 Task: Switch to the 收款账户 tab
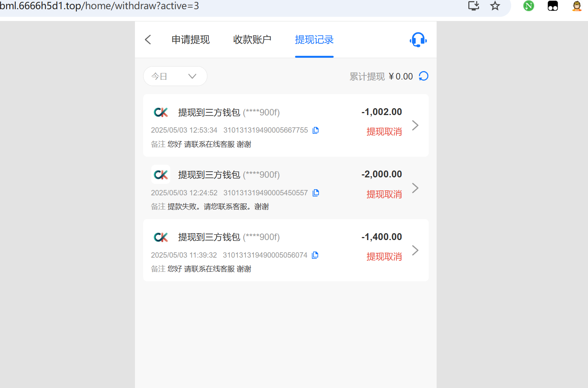click(x=252, y=39)
